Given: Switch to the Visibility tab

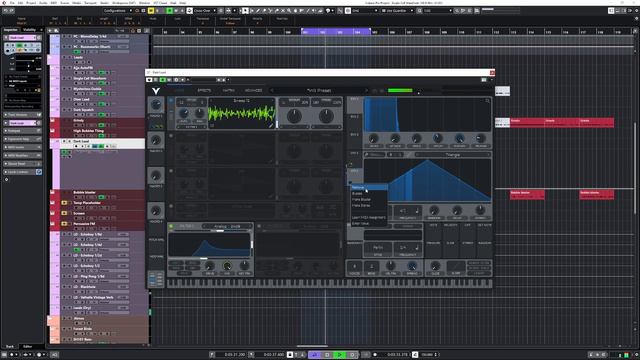Looking at the screenshot, I should (29, 30).
